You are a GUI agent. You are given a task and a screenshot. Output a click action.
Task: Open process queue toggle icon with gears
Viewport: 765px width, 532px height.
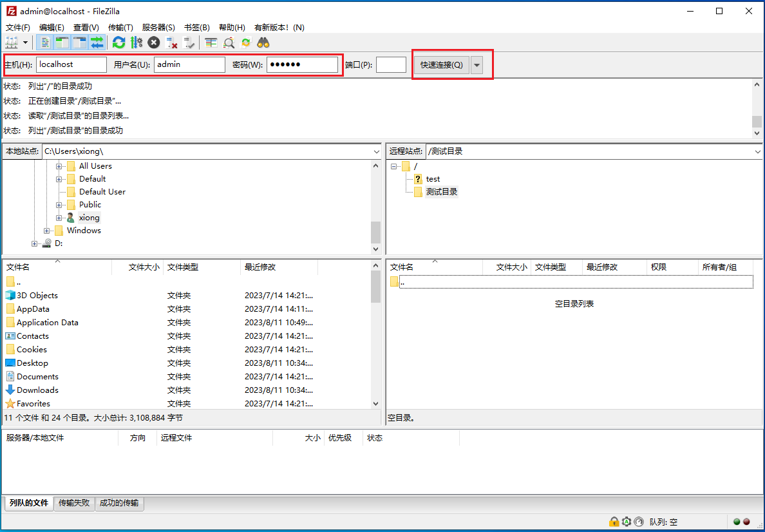[x=136, y=43]
